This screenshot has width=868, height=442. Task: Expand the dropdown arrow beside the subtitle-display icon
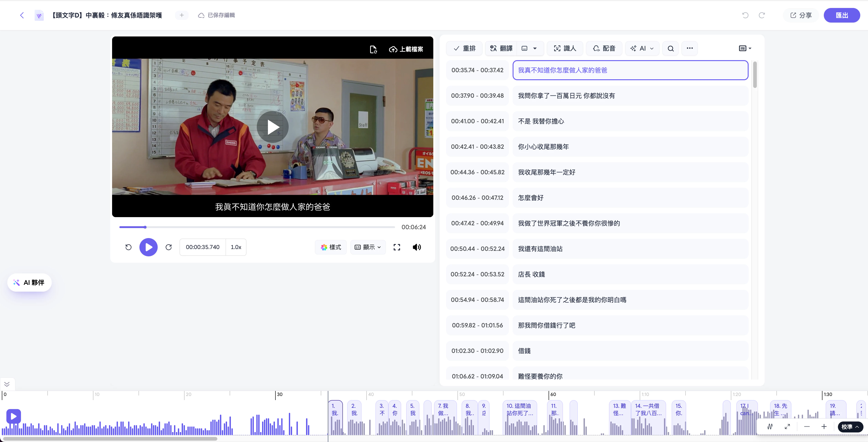click(x=535, y=49)
